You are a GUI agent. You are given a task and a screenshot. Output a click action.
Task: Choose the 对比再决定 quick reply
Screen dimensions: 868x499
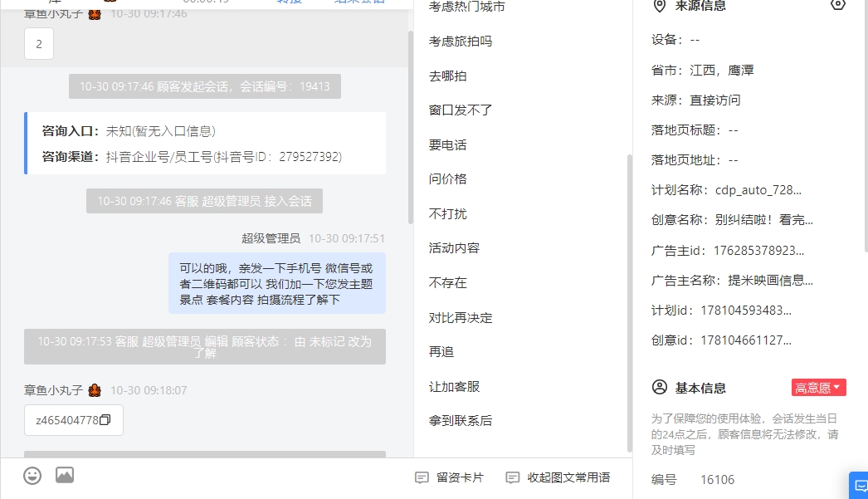coord(461,318)
